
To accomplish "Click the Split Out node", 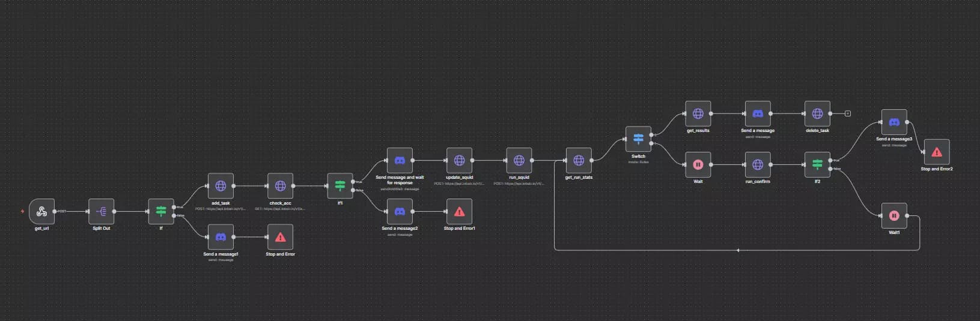I will point(101,211).
